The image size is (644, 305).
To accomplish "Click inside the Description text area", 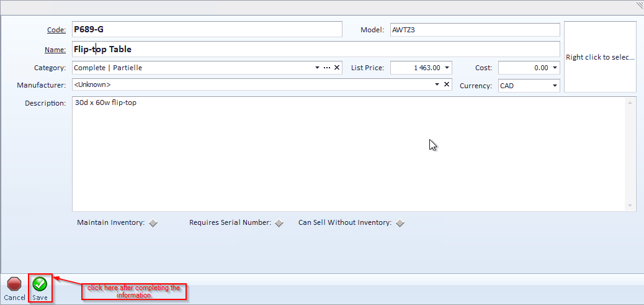I will pos(347,155).
